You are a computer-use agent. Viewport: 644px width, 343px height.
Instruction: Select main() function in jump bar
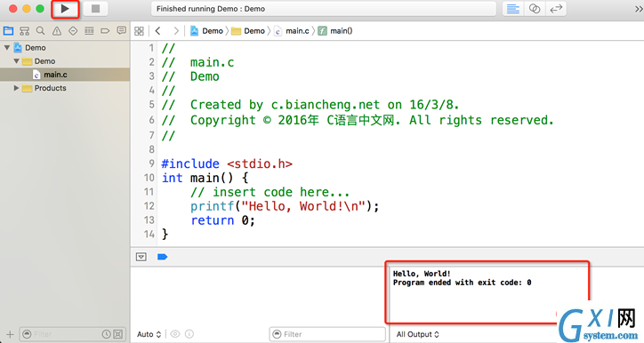pos(335,31)
